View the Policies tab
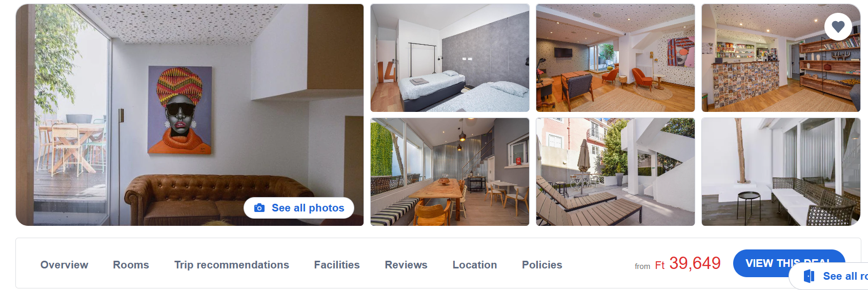This screenshot has height=290, width=868. [x=542, y=265]
